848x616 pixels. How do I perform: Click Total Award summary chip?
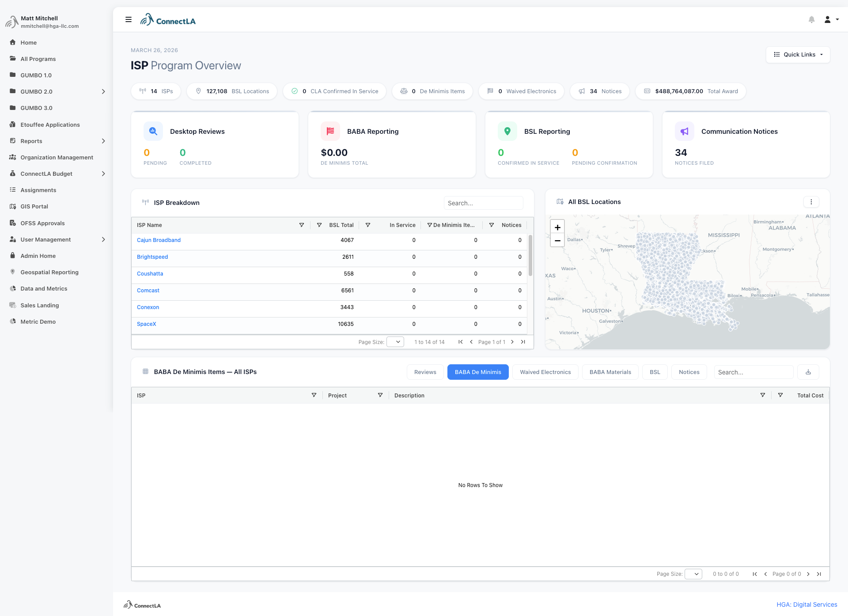coord(690,91)
